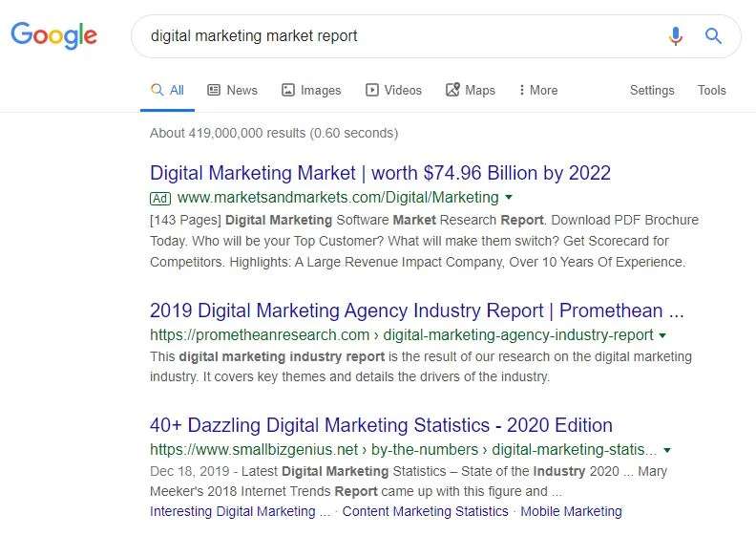Switch to the Images tab
756x536 pixels.
pyautogui.click(x=311, y=90)
